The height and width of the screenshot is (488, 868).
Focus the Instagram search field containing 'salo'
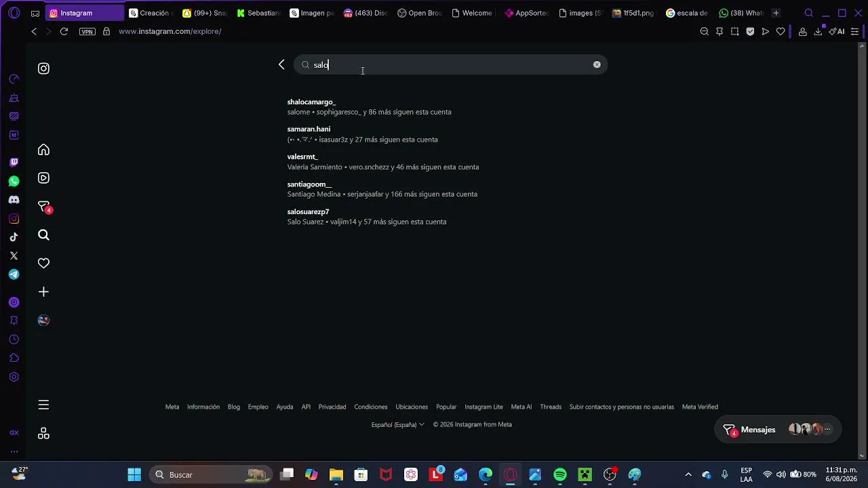point(450,65)
